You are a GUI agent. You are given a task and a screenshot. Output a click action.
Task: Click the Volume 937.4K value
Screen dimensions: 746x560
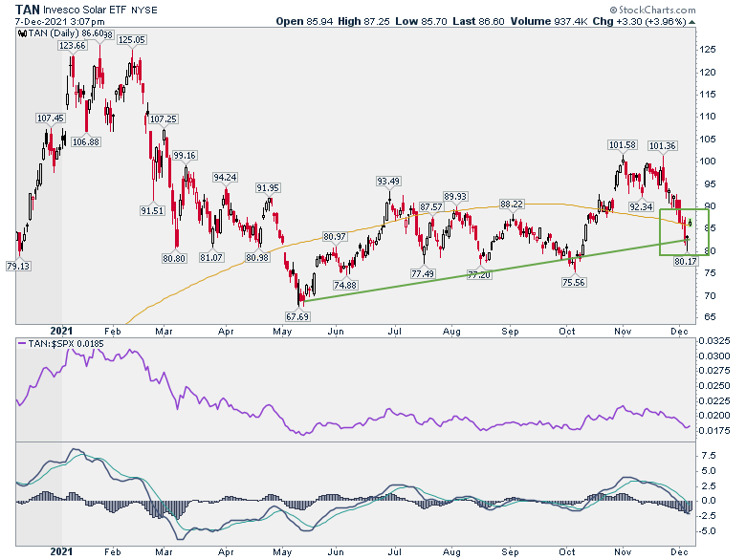click(549, 21)
